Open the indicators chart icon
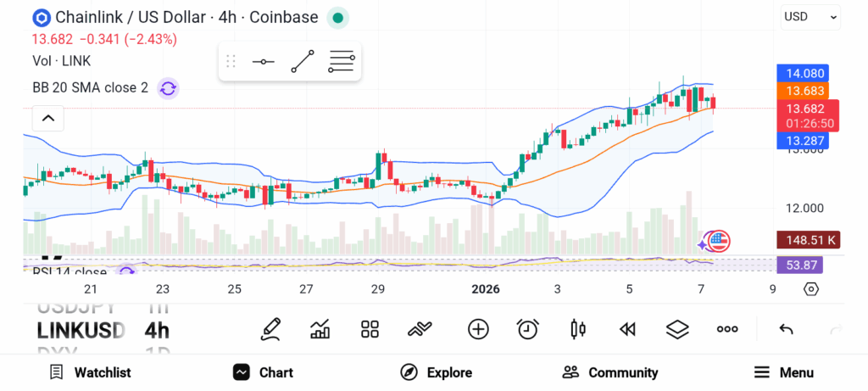This screenshot has width=868, height=391. pos(320,329)
